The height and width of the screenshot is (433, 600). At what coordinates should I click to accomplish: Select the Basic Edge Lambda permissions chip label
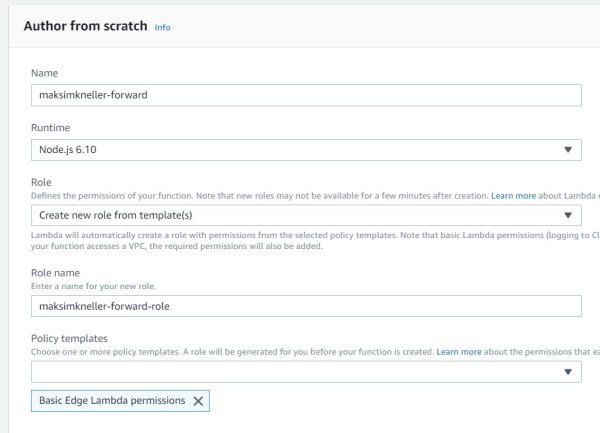click(112, 401)
